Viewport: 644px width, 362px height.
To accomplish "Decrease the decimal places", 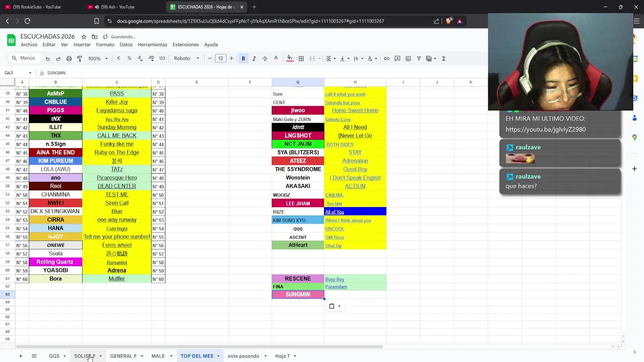I will point(140,58).
